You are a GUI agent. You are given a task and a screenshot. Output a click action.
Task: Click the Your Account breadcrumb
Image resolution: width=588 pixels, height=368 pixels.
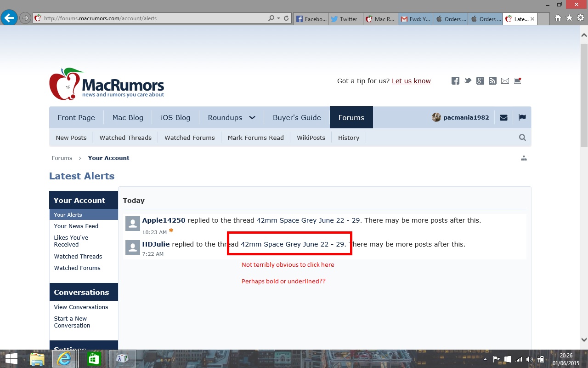[109, 158]
